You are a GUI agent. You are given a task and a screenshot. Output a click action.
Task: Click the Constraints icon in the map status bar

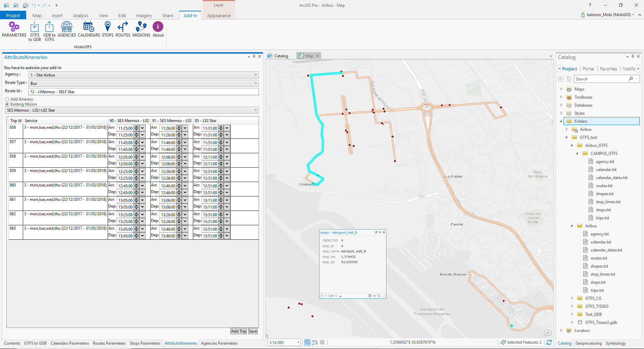[x=315, y=342]
